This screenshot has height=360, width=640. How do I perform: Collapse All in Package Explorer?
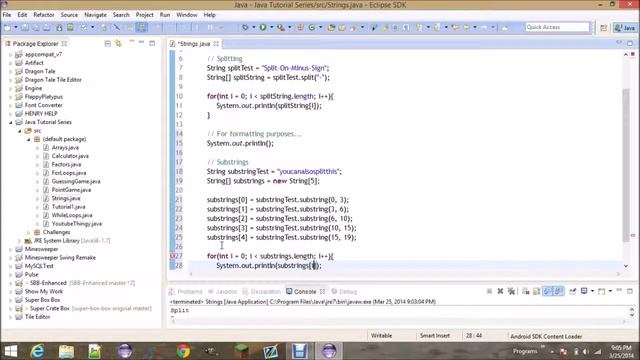pyautogui.click(x=107, y=44)
